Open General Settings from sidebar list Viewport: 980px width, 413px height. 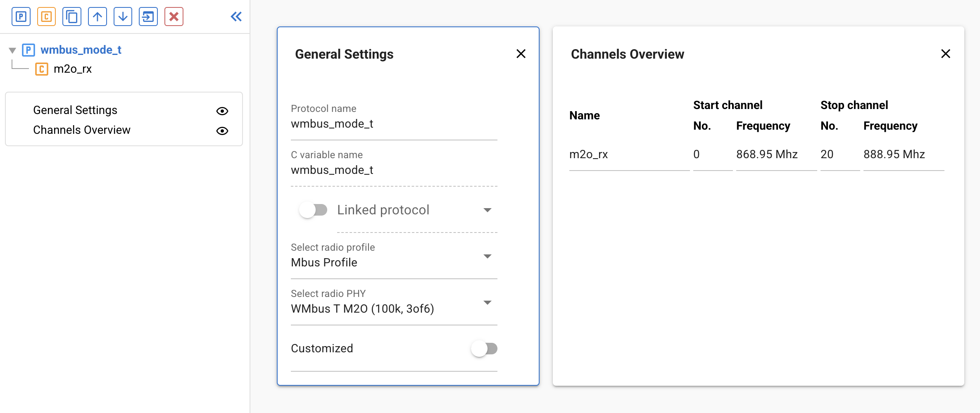point(75,110)
